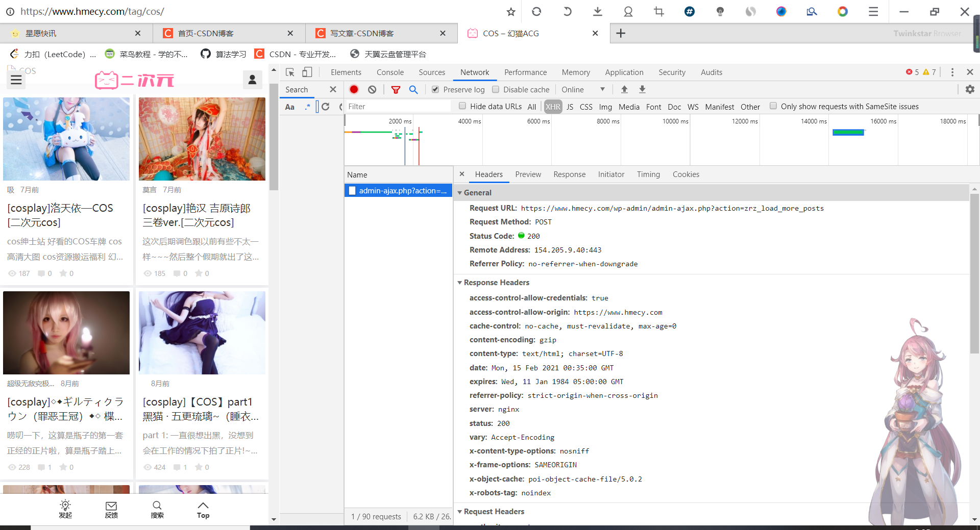The width and height of the screenshot is (980, 530).
Task: Toggle Preserve log checkbox
Action: (x=435, y=89)
